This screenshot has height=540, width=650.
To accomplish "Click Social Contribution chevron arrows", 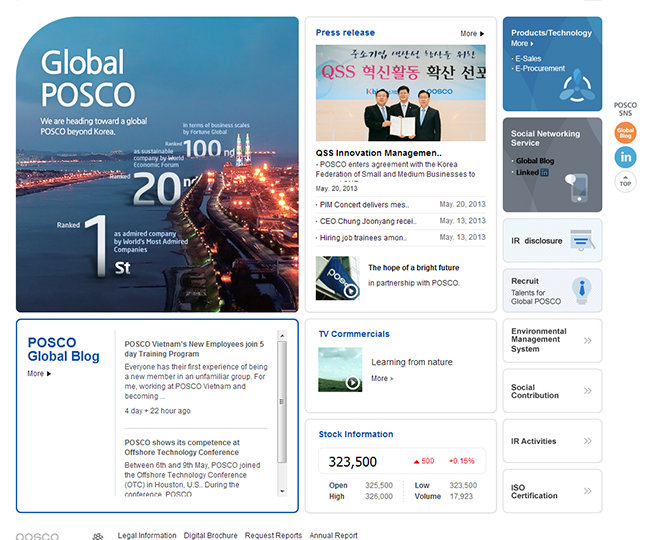I will 587,391.
